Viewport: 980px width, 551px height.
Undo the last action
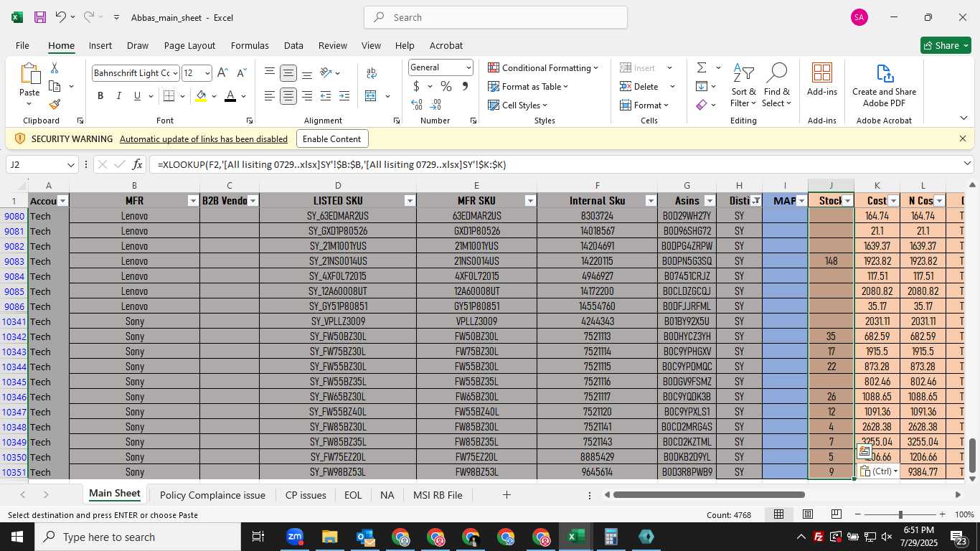coord(61,17)
